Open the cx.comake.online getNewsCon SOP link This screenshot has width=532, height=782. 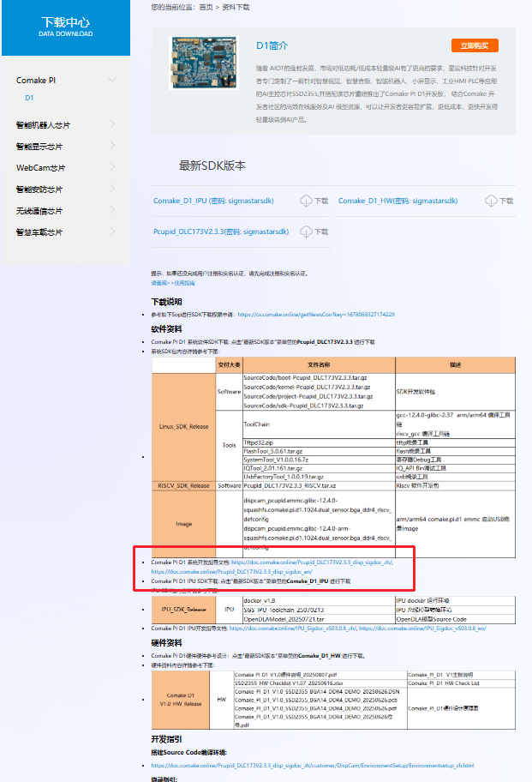(316, 315)
